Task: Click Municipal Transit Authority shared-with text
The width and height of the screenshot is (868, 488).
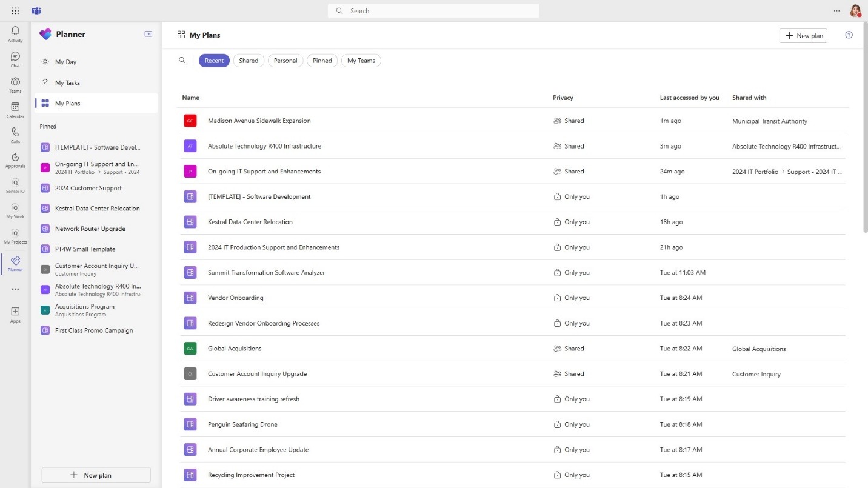Action: 770,121
